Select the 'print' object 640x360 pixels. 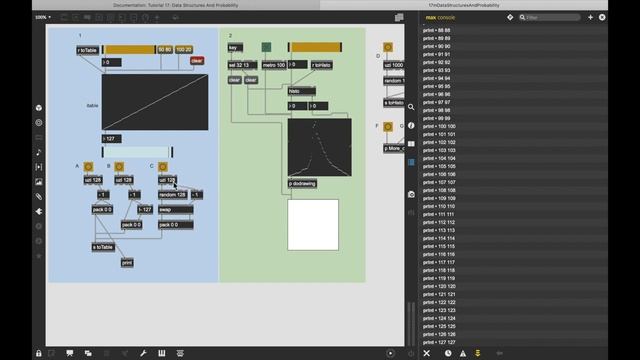pyautogui.click(x=127, y=262)
